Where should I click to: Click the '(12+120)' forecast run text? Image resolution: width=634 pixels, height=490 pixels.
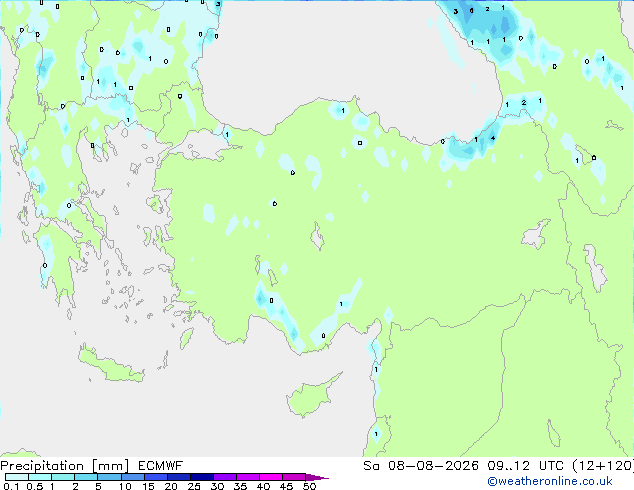point(603,466)
